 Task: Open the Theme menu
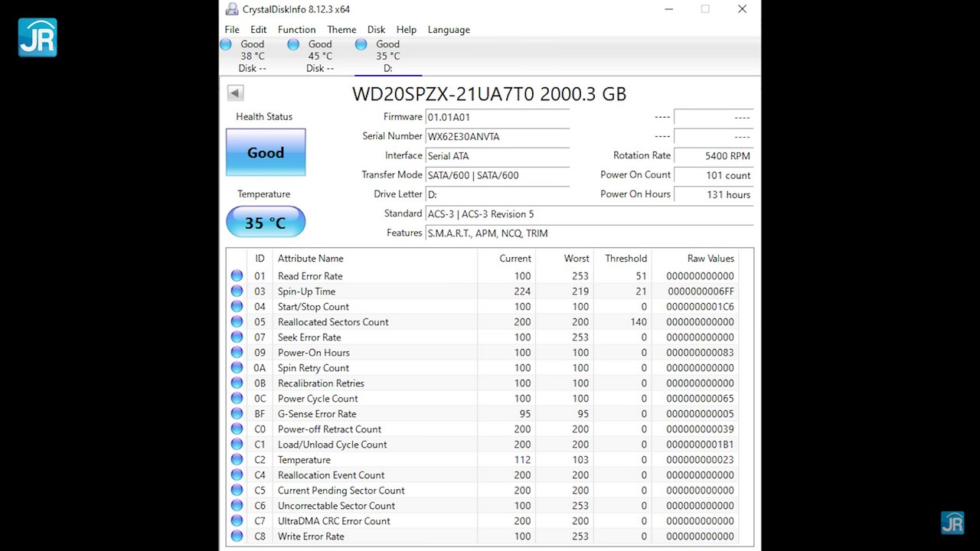click(341, 30)
